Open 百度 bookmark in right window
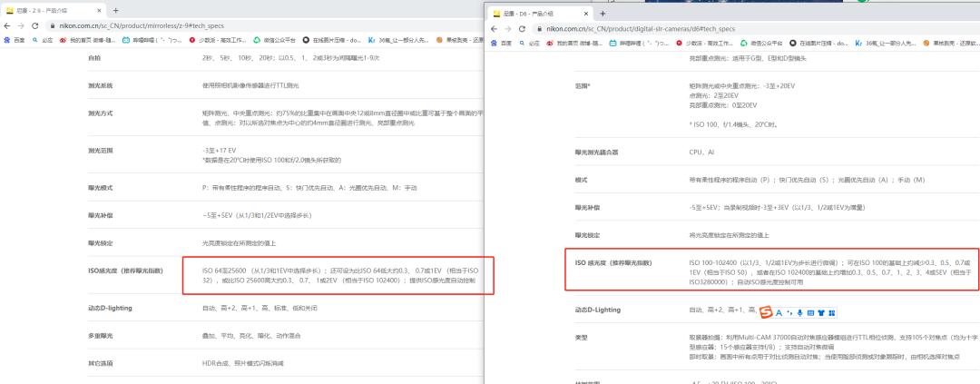The width and height of the screenshot is (980, 384). pyautogui.click(x=502, y=44)
